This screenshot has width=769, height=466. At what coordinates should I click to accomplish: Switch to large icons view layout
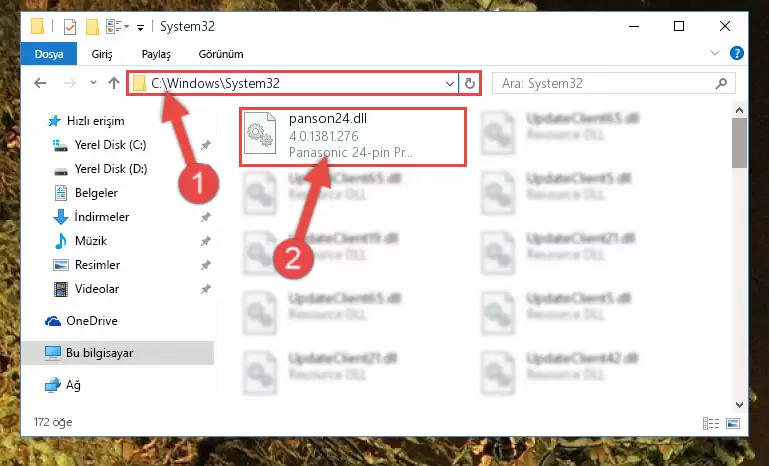point(733,423)
